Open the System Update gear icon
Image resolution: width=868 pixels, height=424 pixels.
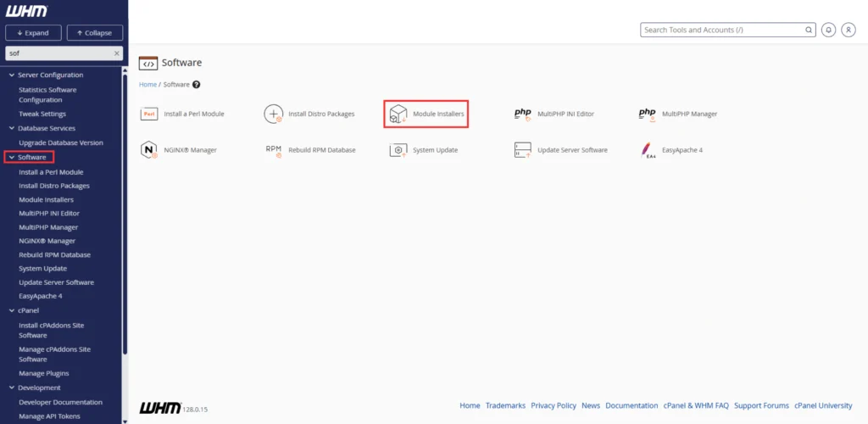[x=398, y=150]
